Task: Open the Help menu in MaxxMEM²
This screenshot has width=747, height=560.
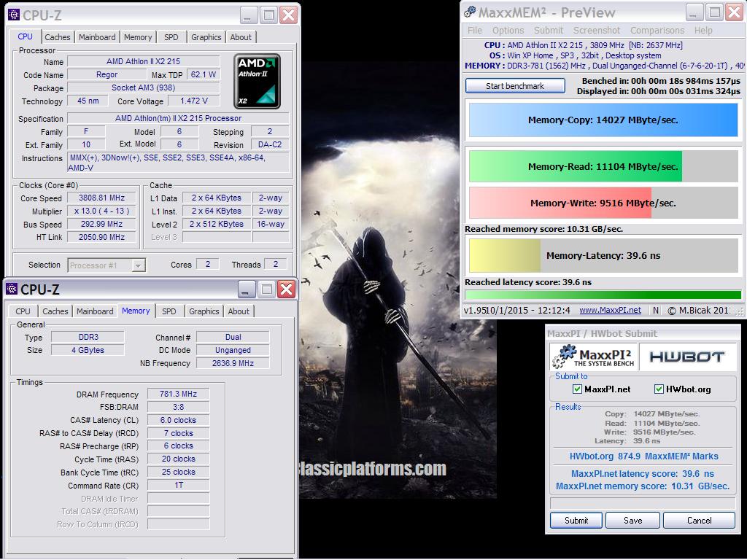Action: pyautogui.click(x=703, y=31)
